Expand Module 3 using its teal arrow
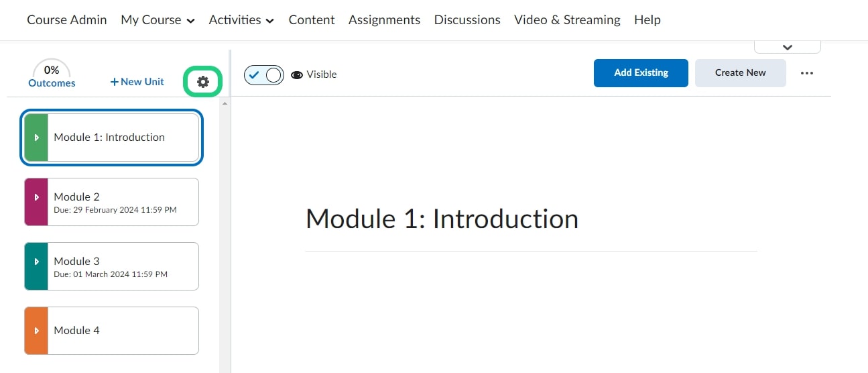 pos(36,266)
